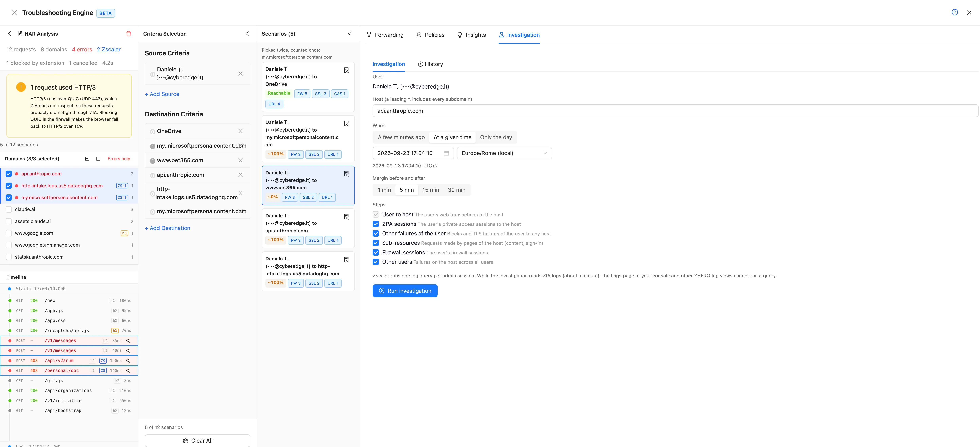
Task: Delete the HAR Analysis with trash icon
Action: [129, 34]
